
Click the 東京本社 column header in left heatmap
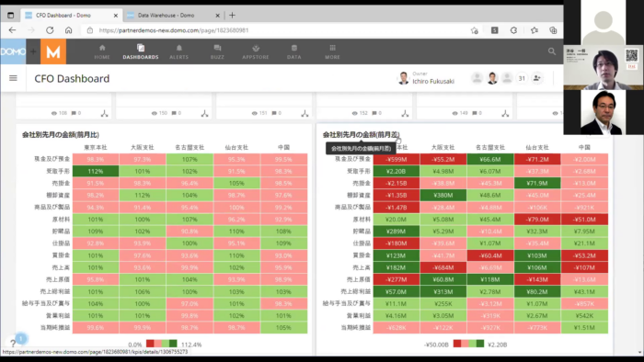coord(96,147)
